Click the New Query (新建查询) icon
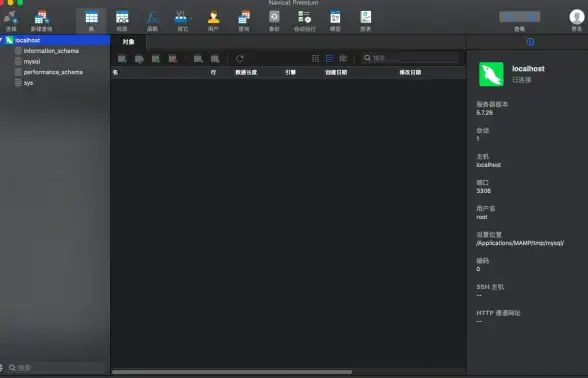The width and height of the screenshot is (588, 378). click(41, 21)
